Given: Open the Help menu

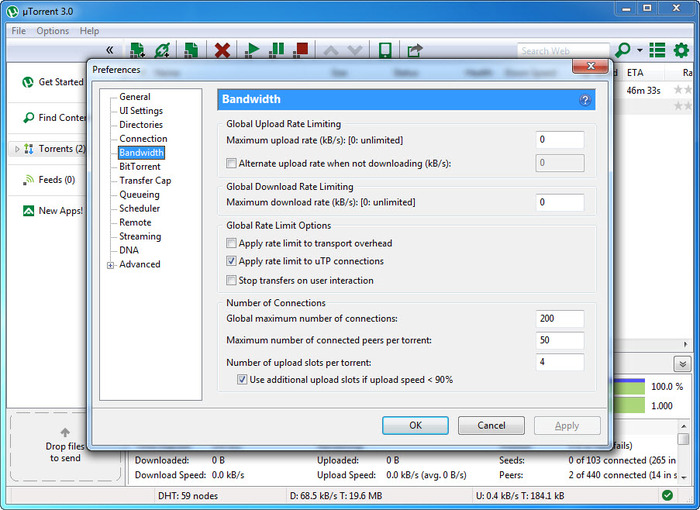Looking at the screenshot, I should (x=89, y=31).
